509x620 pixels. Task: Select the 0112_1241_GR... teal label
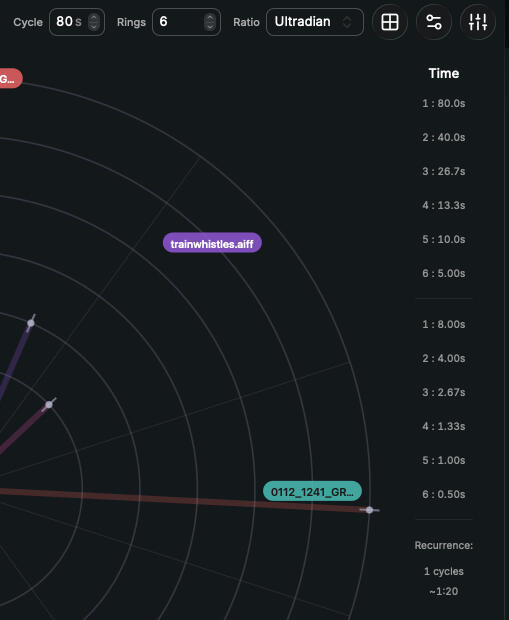click(x=312, y=491)
